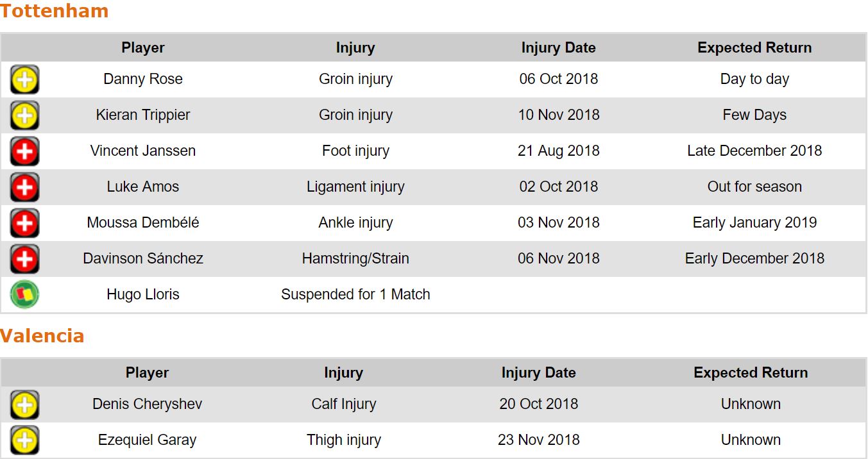Click the Moussa Dembélé player name
The width and height of the screenshot is (868, 459).
click(143, 223)
